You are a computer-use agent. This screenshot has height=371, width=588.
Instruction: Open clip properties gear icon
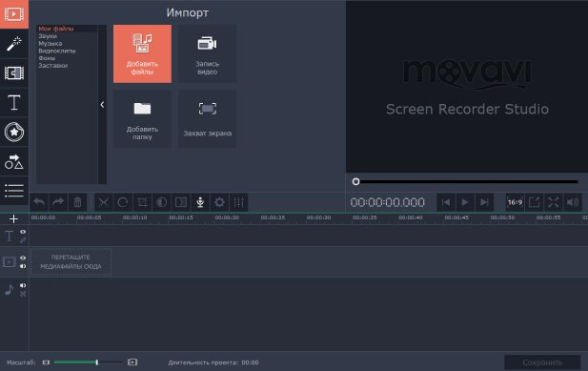(219, 202)
